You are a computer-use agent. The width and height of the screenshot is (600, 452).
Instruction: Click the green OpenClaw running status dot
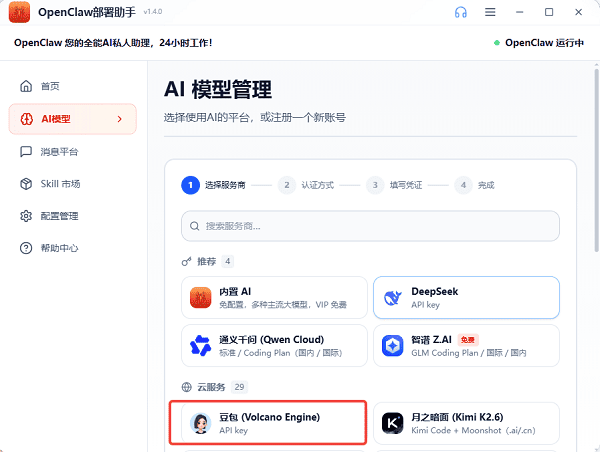click(497, 43)
